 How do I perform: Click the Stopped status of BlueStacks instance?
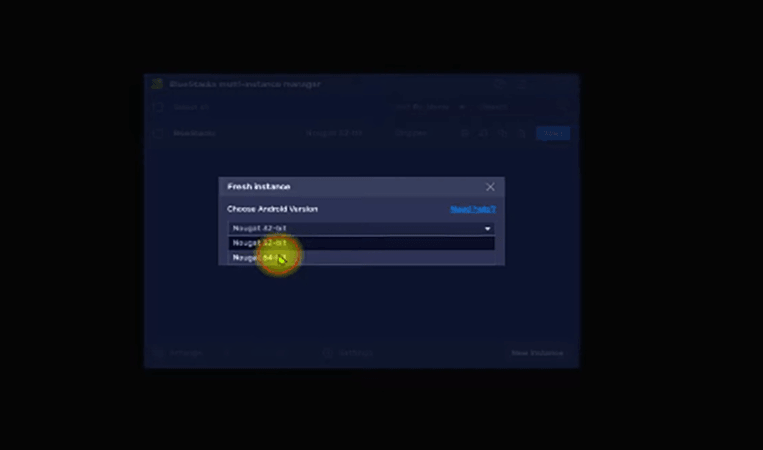point(411,133)
